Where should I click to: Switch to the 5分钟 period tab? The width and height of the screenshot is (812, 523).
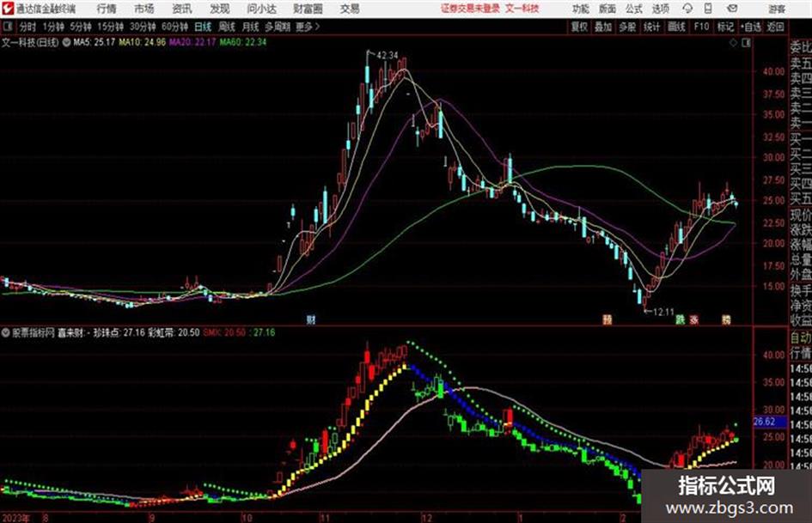click(x=81, y=27)
